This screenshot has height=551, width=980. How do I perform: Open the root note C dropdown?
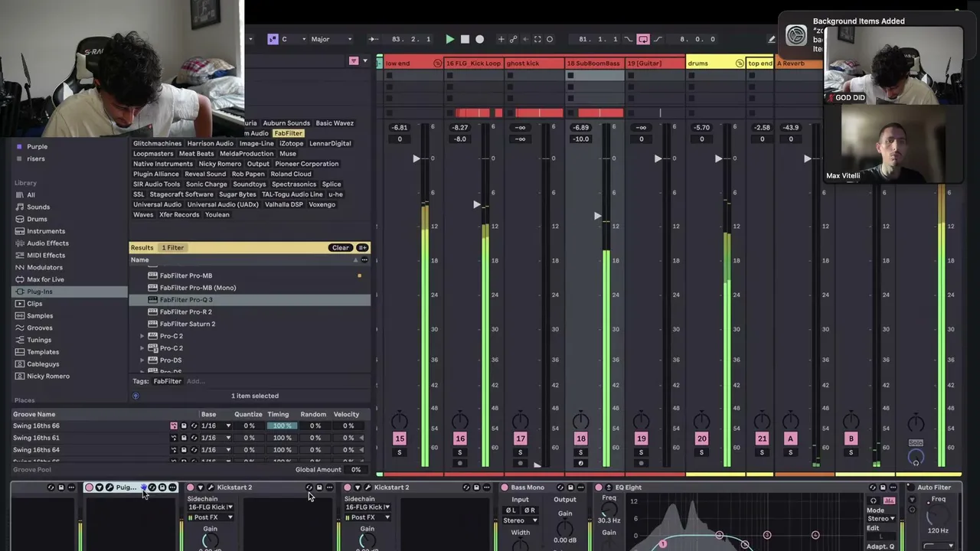(x=294, y=39)
